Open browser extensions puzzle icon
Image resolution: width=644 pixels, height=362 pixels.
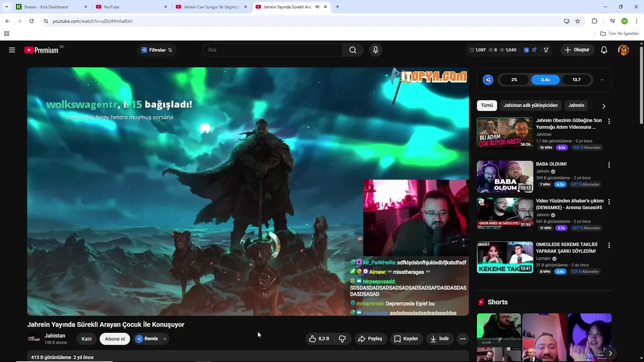pyautogui.click(x=594, y=21)
